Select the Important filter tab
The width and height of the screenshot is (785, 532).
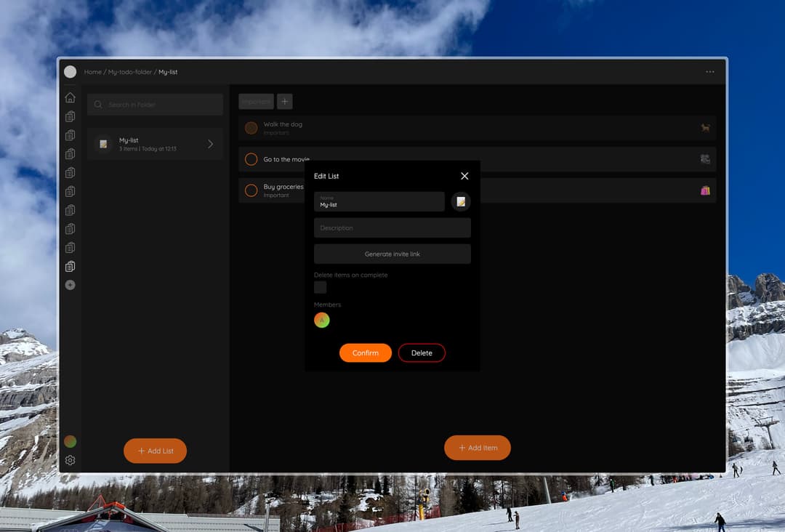(256, 102)
